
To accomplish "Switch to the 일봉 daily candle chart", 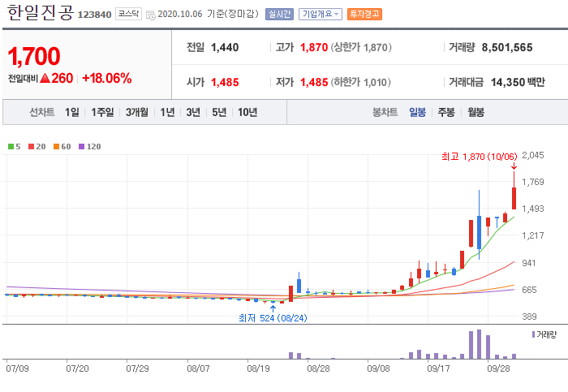I will pos(417,112).
